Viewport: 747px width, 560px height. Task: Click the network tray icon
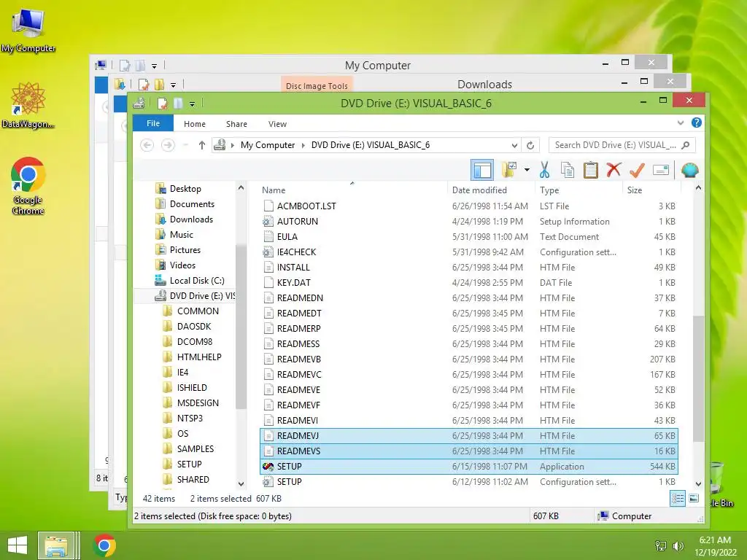pyautogui.click(x=661, y=545)
